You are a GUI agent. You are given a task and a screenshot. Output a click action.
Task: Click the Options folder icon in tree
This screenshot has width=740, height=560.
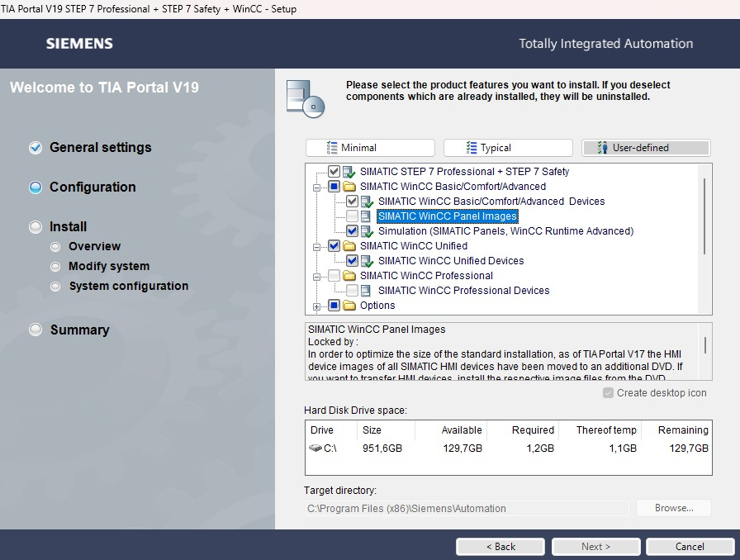click(349, 306)
